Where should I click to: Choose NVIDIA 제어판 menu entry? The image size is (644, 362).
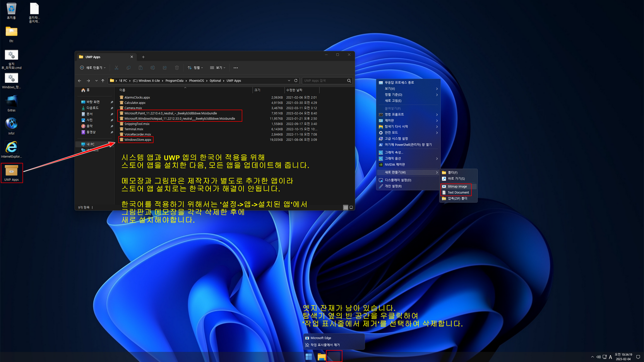409,164
